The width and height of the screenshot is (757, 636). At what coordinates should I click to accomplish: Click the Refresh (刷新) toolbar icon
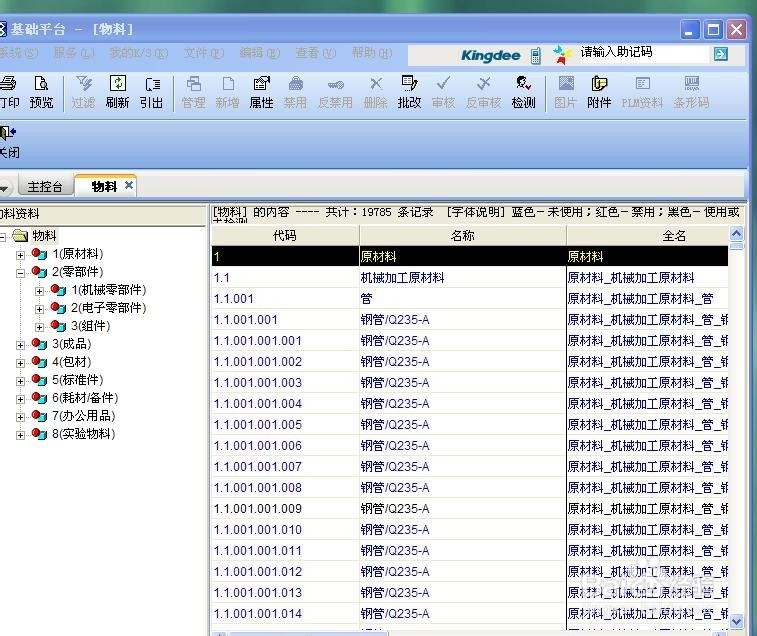117,92
